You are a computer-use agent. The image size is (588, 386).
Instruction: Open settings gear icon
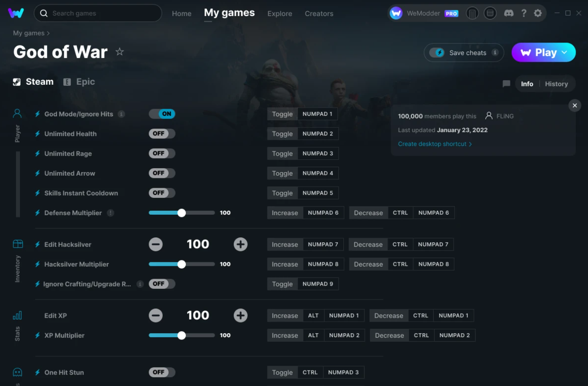point(538,13)
